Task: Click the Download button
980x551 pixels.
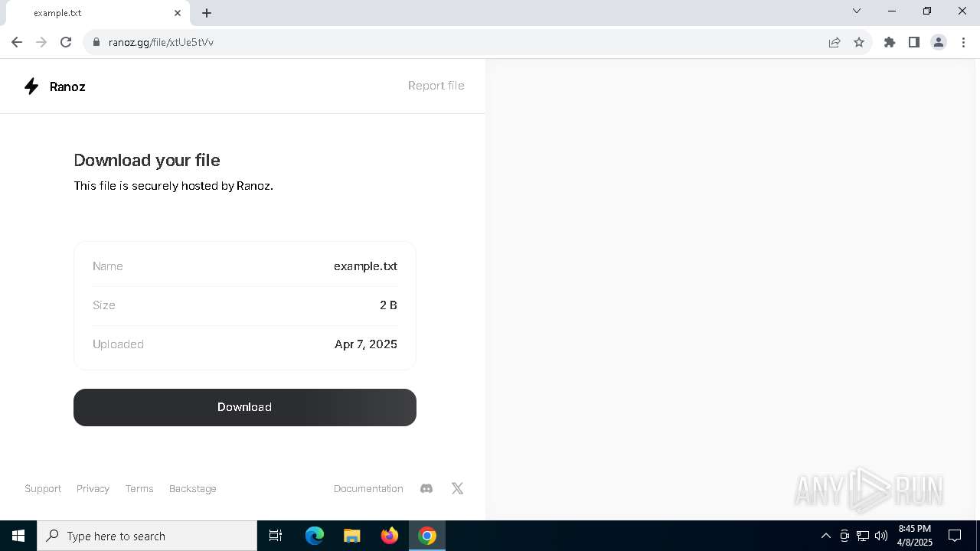Action: point(245,407)
